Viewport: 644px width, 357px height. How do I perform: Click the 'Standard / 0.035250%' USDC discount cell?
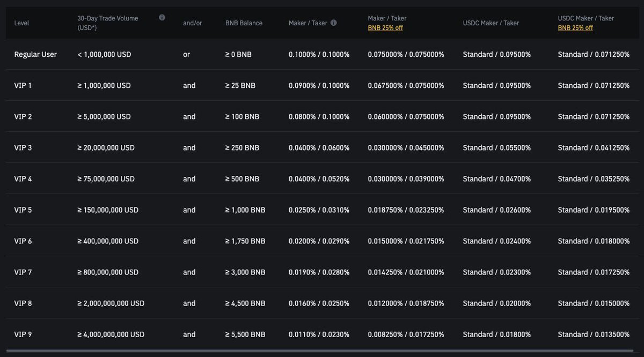594,178
